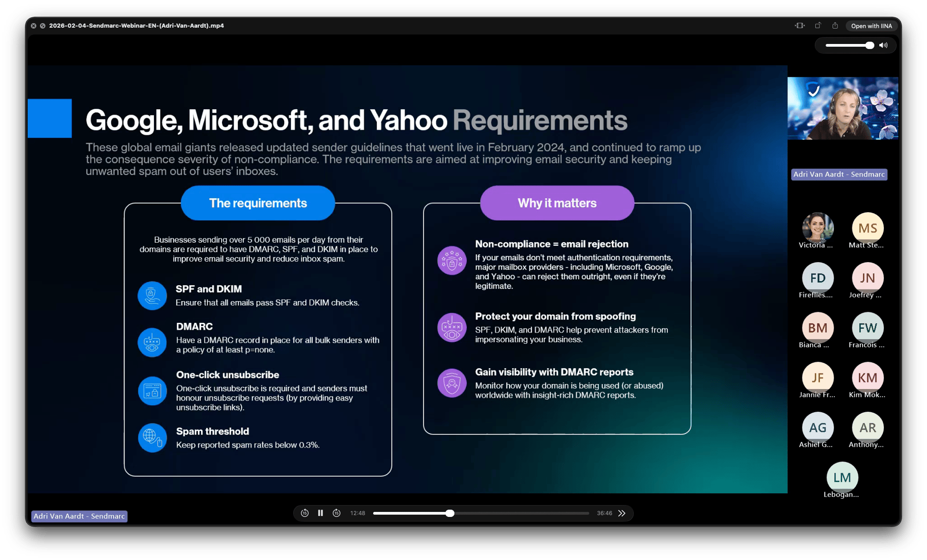Viewport: 927px width, 560px height.
Task: Click the total duration 36:46
Action: (604, 513)
